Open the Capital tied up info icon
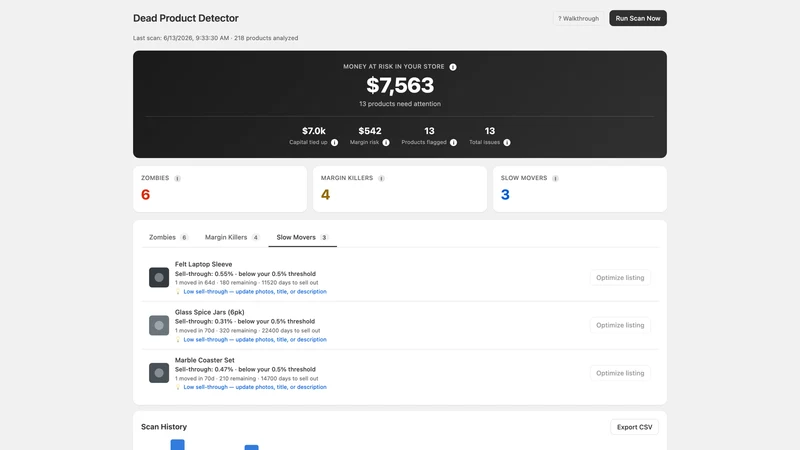Image resolution: width=800 pixels, height=450 pixels. point(334,143)
